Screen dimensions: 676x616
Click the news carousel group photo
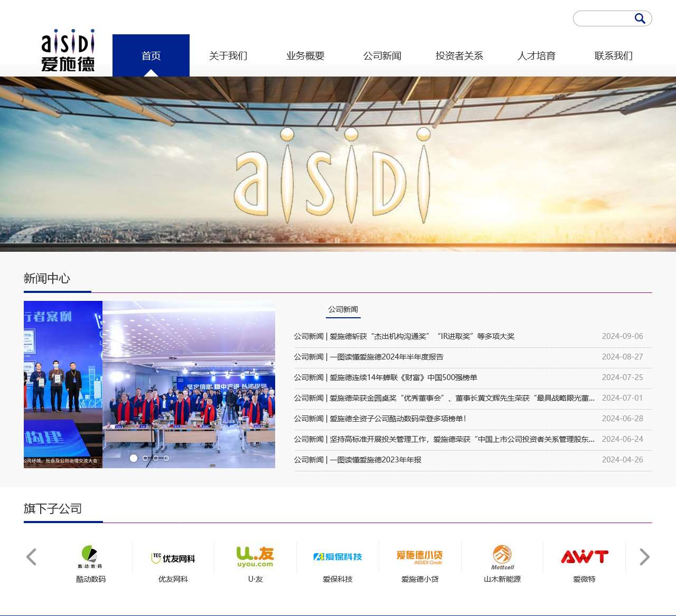coord(189,384)
